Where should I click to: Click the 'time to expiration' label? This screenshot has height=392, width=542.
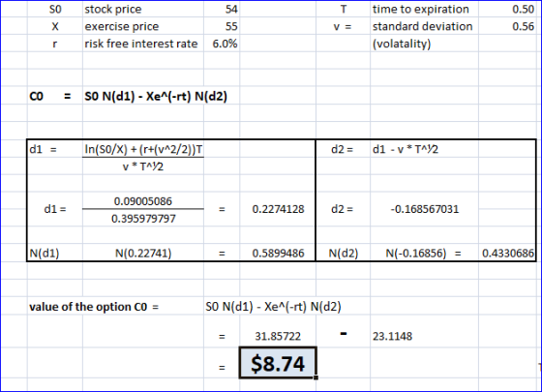(421, 10)
